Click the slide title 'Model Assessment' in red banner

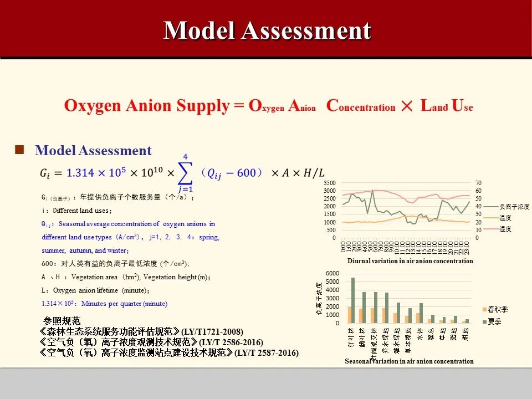267,30
